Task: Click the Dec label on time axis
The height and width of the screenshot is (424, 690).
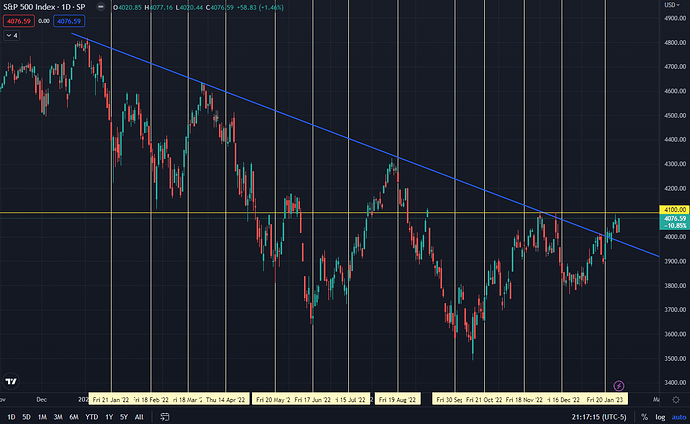Action: click(41, 399)
